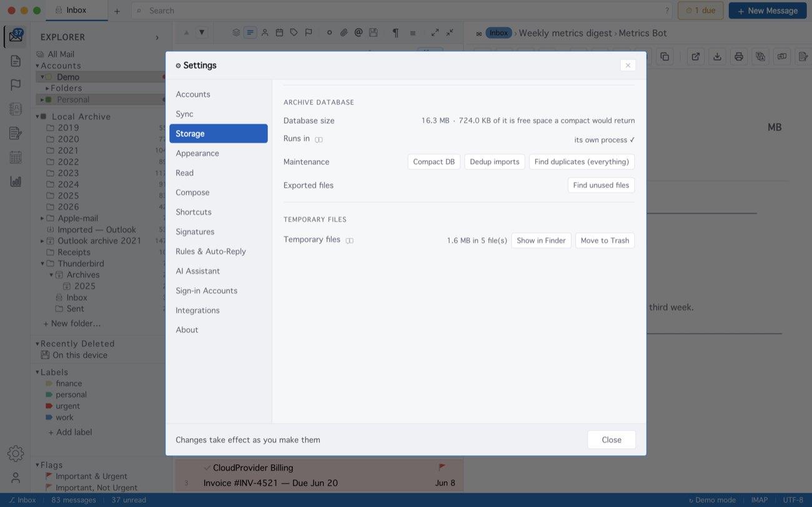Screen dimensions: 812x507
Task: Click the paperclip attachment filter icon
Action: click(344, 32)
